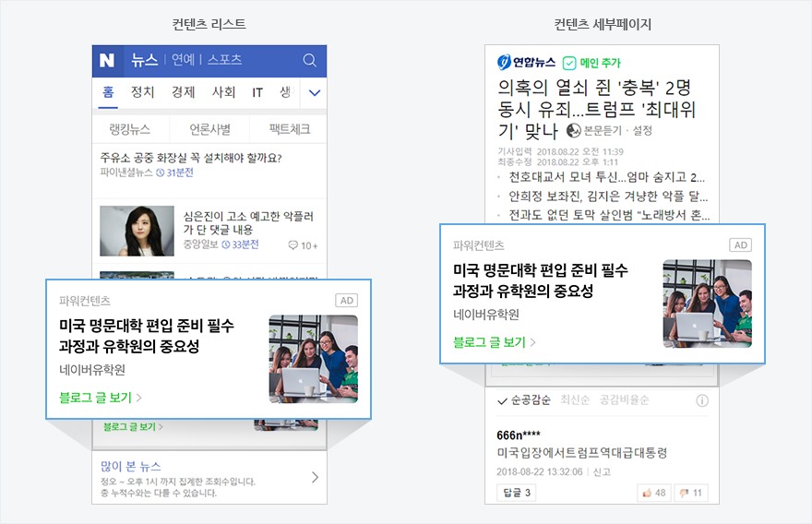Viewport: 812px width, 524px height.
Task: Click the 연합뉴스 logo
Action: click(526, 62)
